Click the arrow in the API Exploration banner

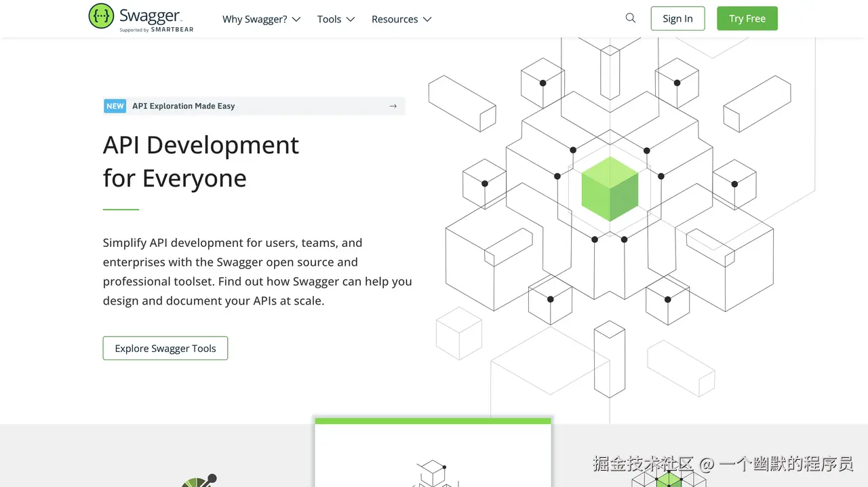click(393, 106)
